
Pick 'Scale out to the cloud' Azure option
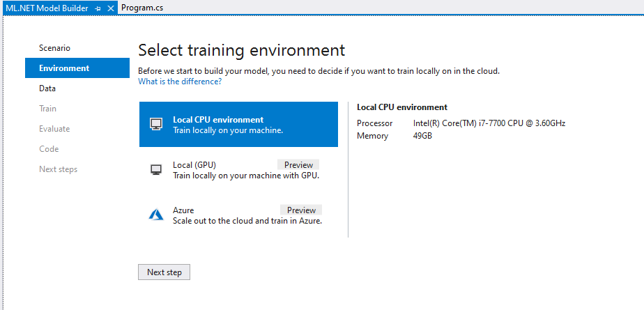(x=247, y=220)
